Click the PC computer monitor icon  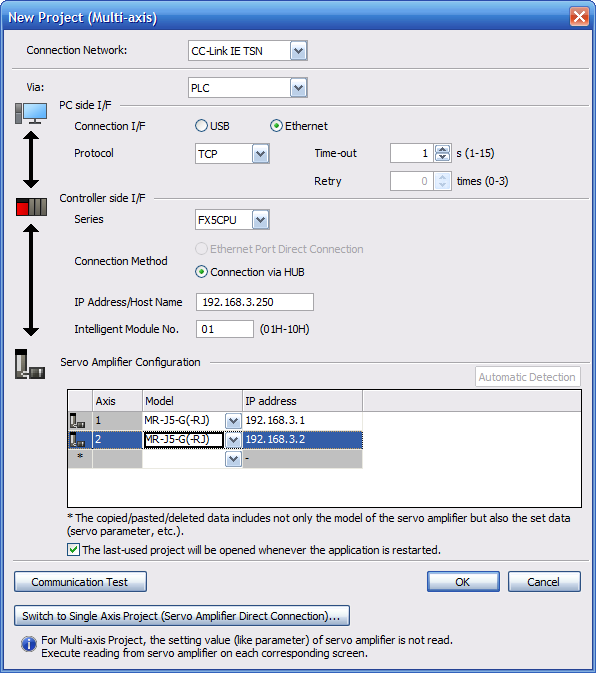pos(31,113)
